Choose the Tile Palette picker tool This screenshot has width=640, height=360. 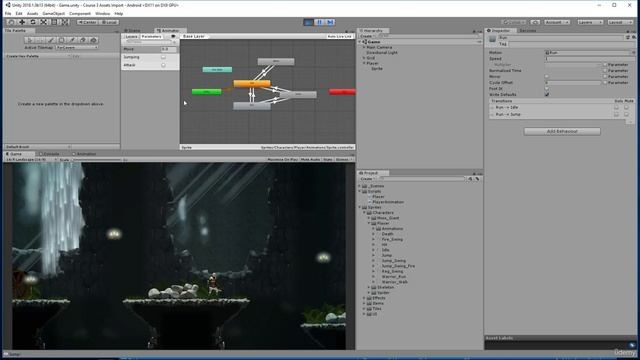pyautogui.click(x=72, y=40)
